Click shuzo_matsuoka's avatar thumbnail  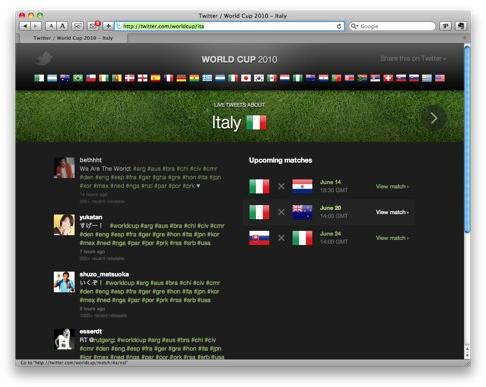pos(64,282)
